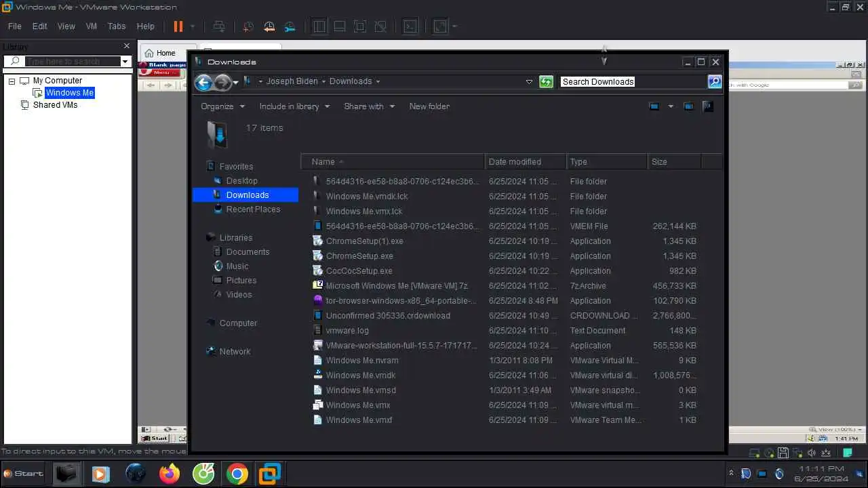Open the VMware View menu

(66, 26)
